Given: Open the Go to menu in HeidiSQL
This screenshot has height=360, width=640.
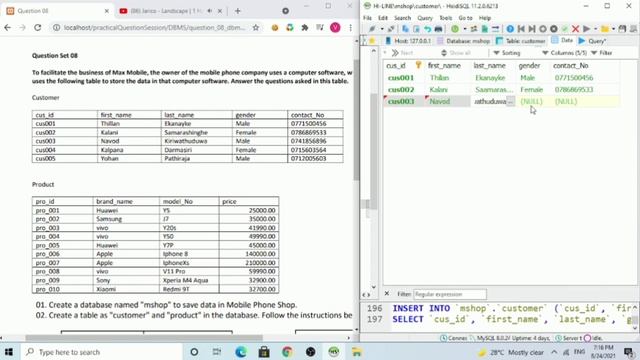Looking at the screenshot, I should (x=465, y=18).
